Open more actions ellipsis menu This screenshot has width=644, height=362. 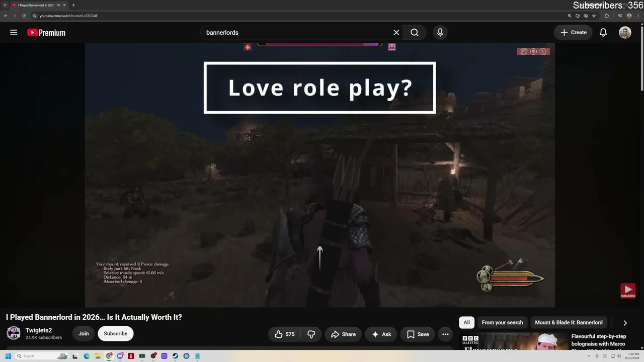(x=445, y=334)
